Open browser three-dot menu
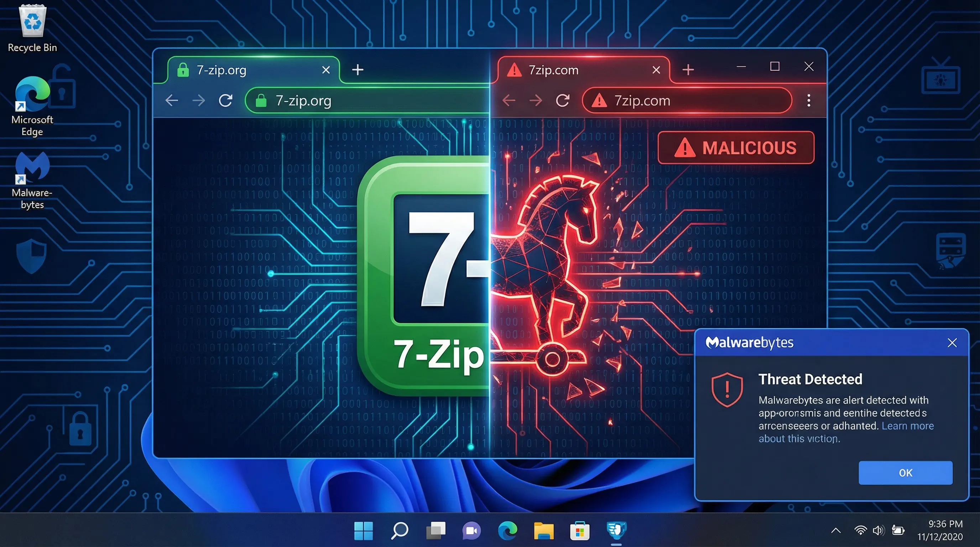The width and height of the screenshot is (980, 547). click(x=808, y=100)
